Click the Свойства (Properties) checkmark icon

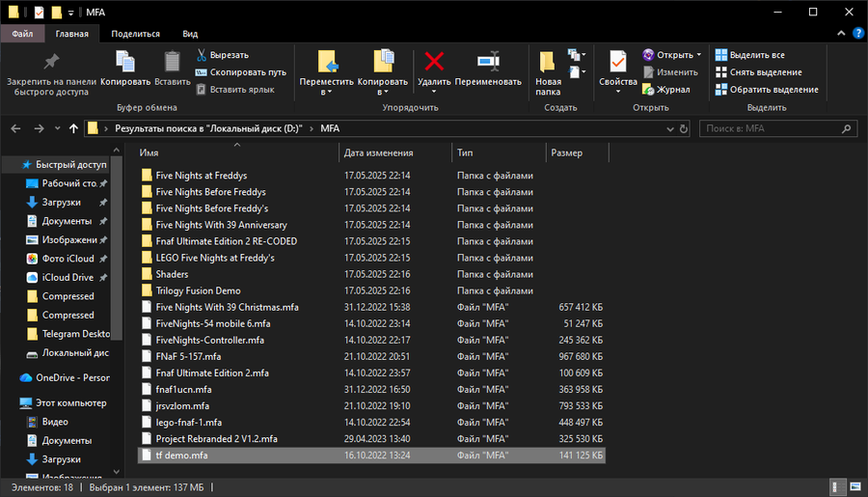tap(618, 62)
